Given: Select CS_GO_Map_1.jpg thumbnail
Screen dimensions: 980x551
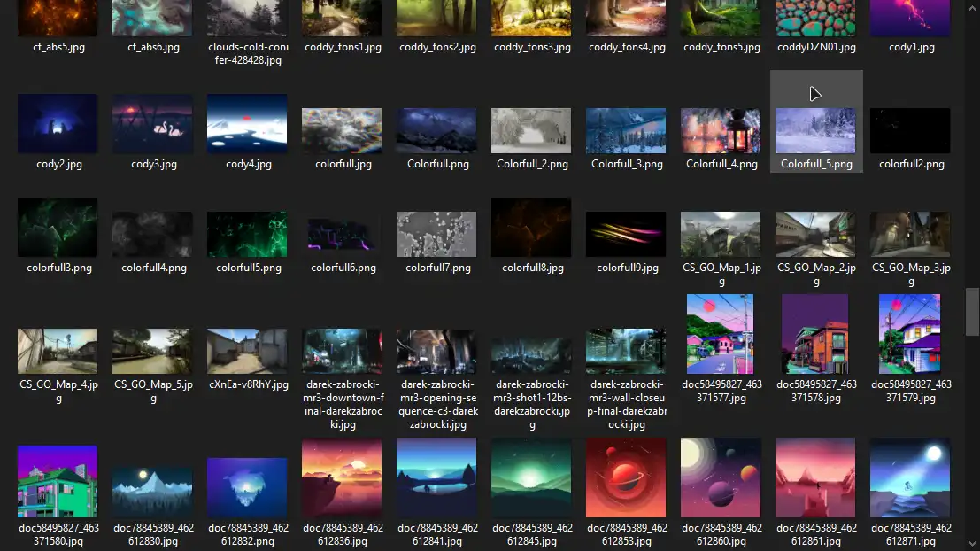Looking at the screenshot, I should (x=721, y=234).
